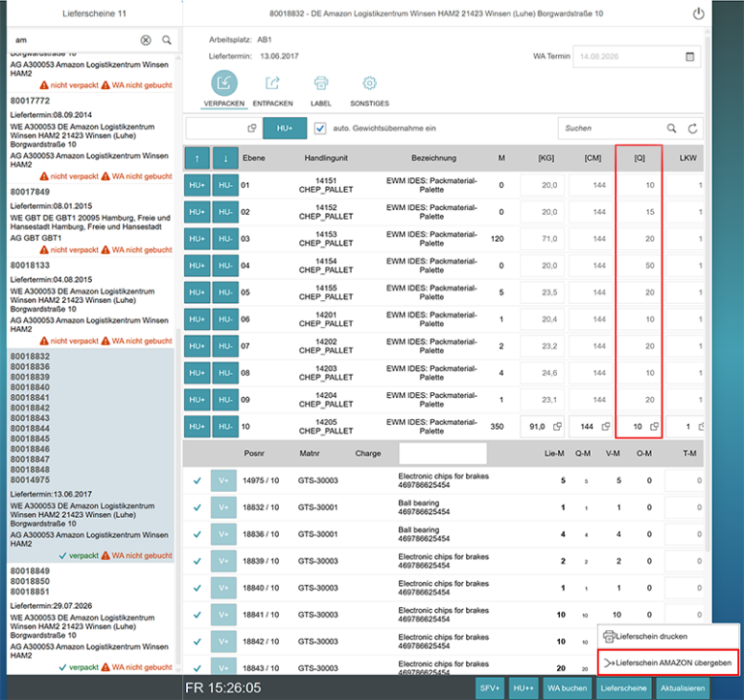The width and height of the screenshot is (744, 700).
Task: Open the Lieferscheine bottom menu button
Action: tap(624, 688)
